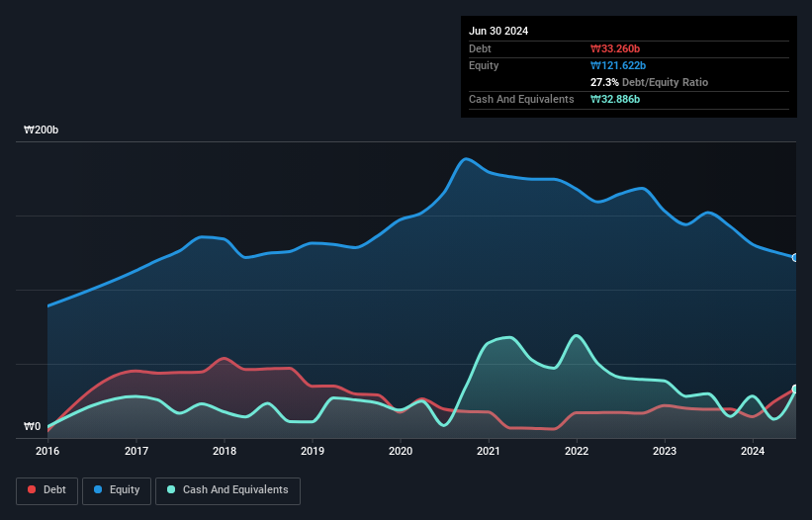Click the Cash line endpoint marker
812x520 pixels.
click(795, 390)
